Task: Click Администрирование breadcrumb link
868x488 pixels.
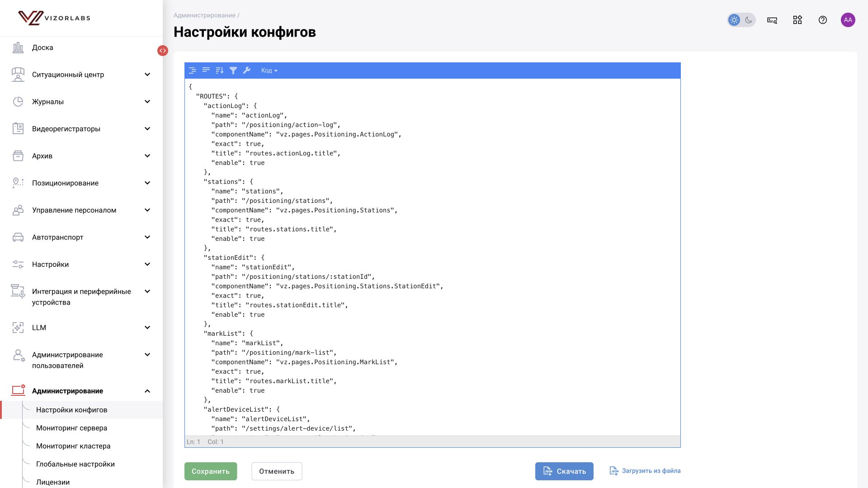Action: click(204, 15)
